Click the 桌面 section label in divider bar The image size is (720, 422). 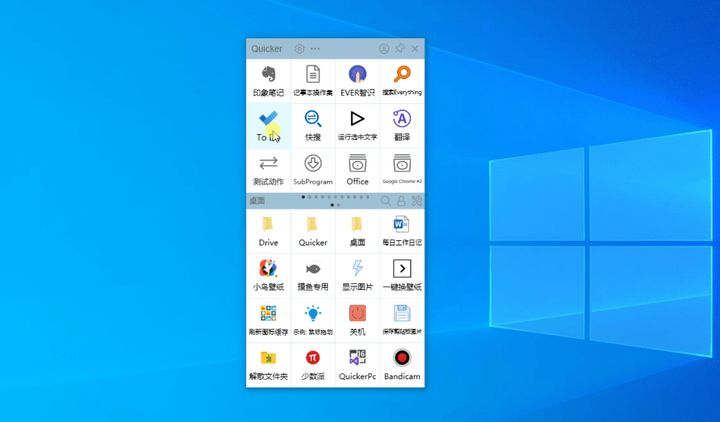(x=257, y=201)
